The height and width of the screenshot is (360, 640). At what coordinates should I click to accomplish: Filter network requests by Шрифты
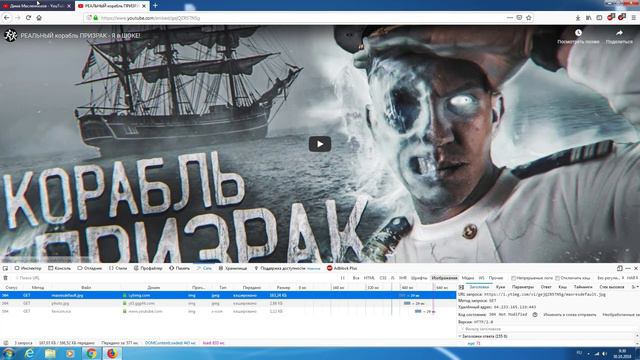pos(419,278)
